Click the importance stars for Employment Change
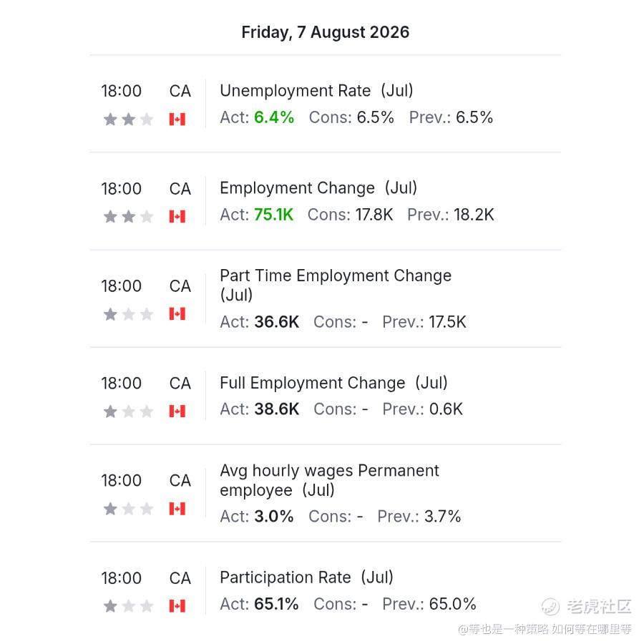This screenshot has height=644, width=644. click(128, 216)
